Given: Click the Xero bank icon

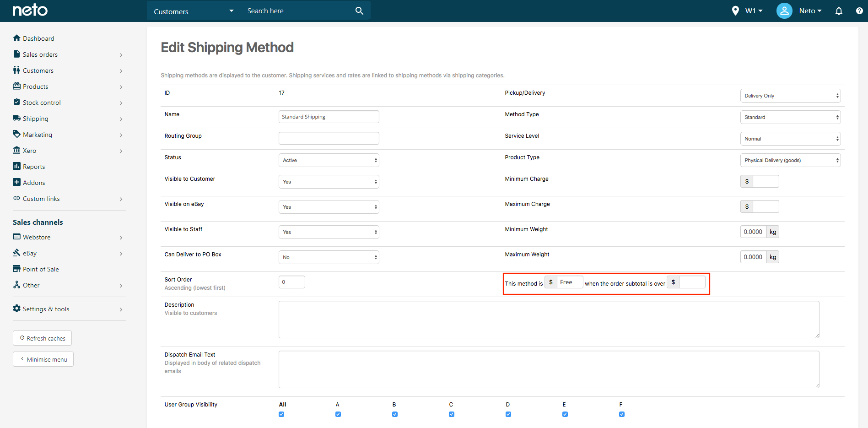Looking at the screenshot, I should (x=17, y=150).
